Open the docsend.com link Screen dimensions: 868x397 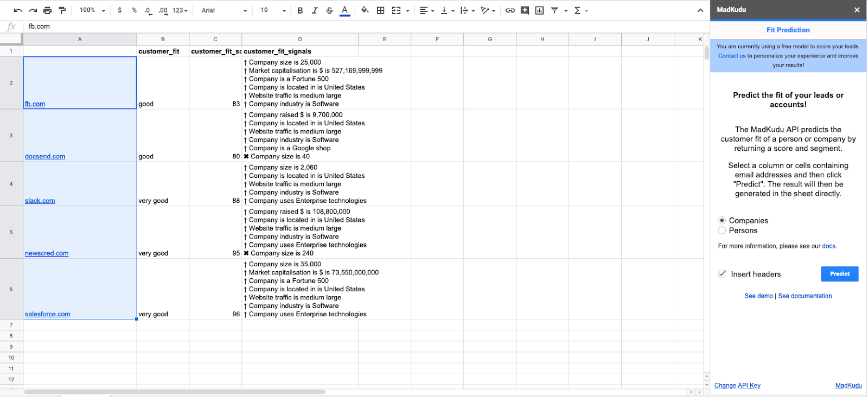click(x=45, y=157)
